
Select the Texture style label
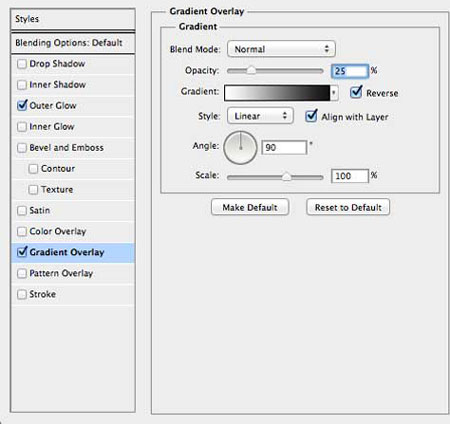tap(57, 190)
